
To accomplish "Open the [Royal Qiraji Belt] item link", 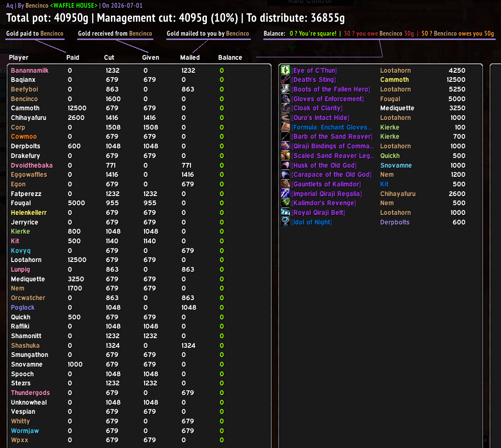I will (318, 212).
